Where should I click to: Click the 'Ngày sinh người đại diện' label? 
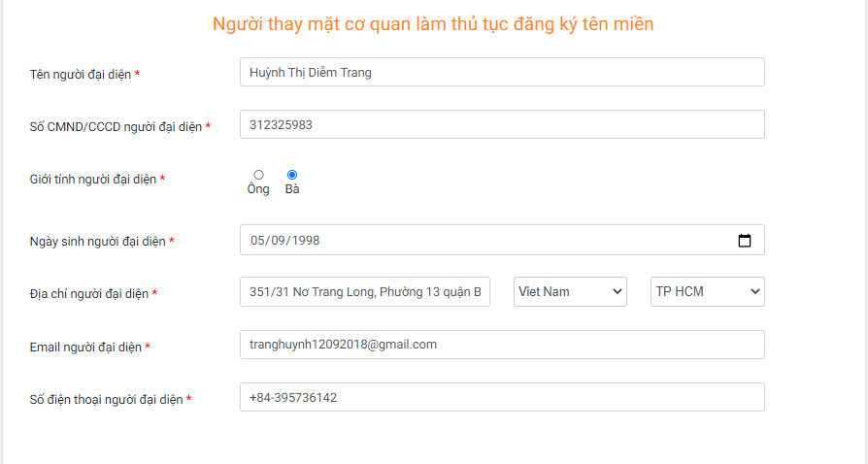coord(97,242)
